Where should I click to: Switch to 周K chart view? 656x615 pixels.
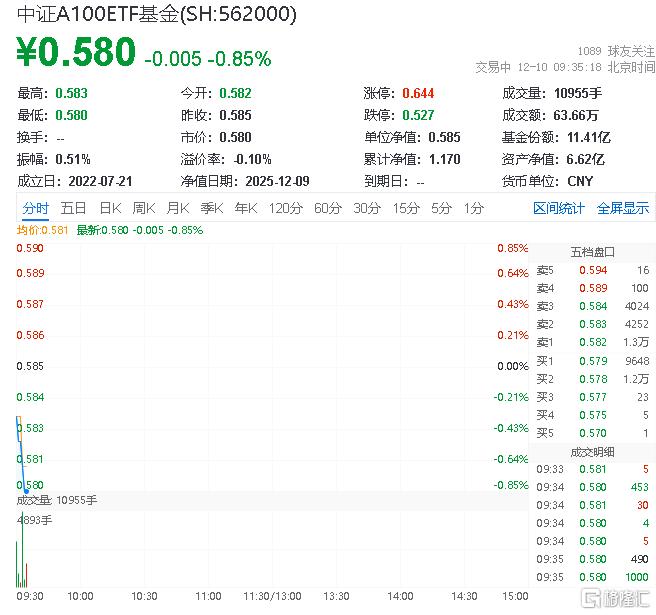(144, 208)
